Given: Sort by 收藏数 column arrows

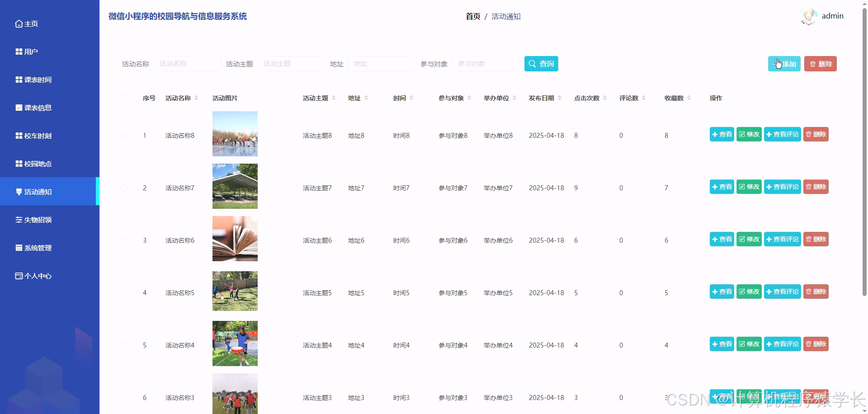Looking at the screenshot, I should point(689,98).
